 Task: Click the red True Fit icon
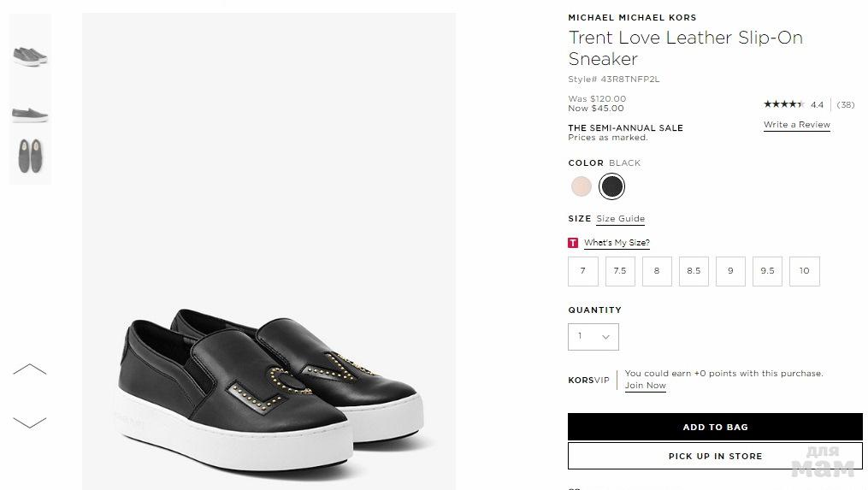[x=573, y=243]
